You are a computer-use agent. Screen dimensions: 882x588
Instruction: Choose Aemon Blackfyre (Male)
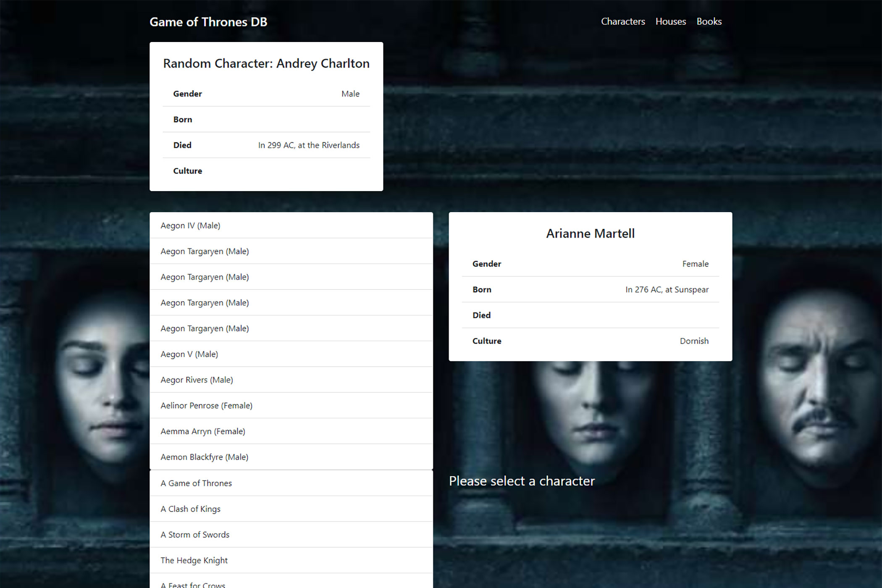pos(291,457)
